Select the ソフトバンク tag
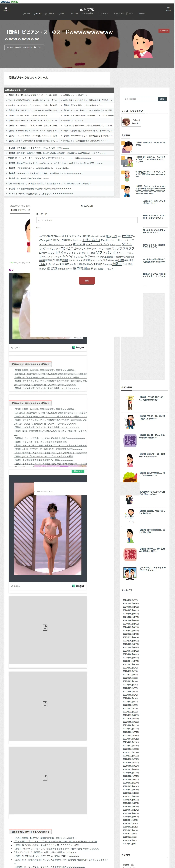The image size is (175, 868). pos(106,252)
